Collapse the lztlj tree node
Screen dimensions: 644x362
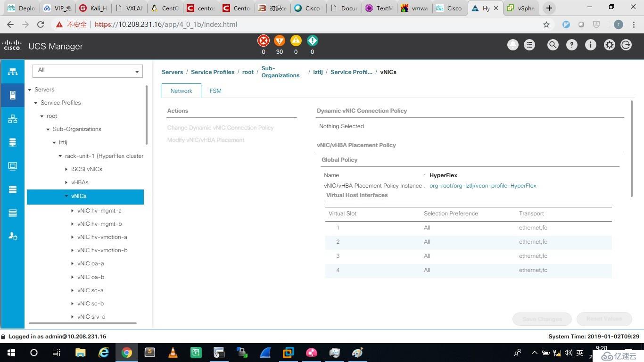point(54,142)
